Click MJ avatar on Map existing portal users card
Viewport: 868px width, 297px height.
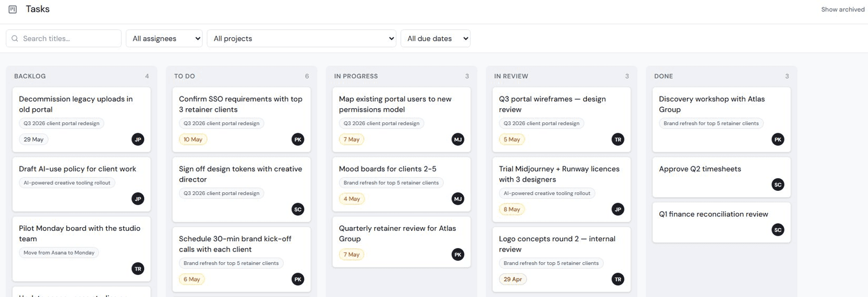coord(458,139)
